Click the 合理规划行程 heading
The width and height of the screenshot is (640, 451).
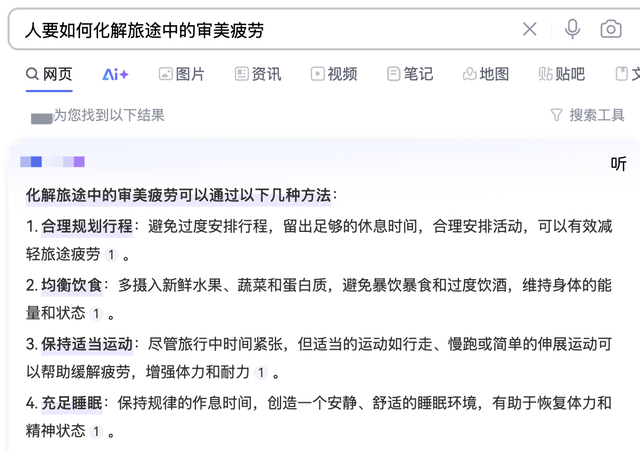(x=87, y=226)
